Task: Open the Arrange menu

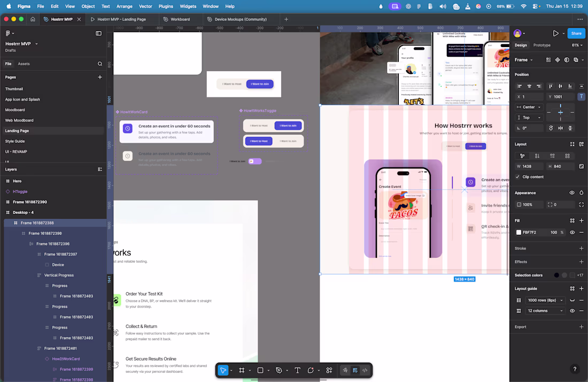Action: (x=124, y=6)
